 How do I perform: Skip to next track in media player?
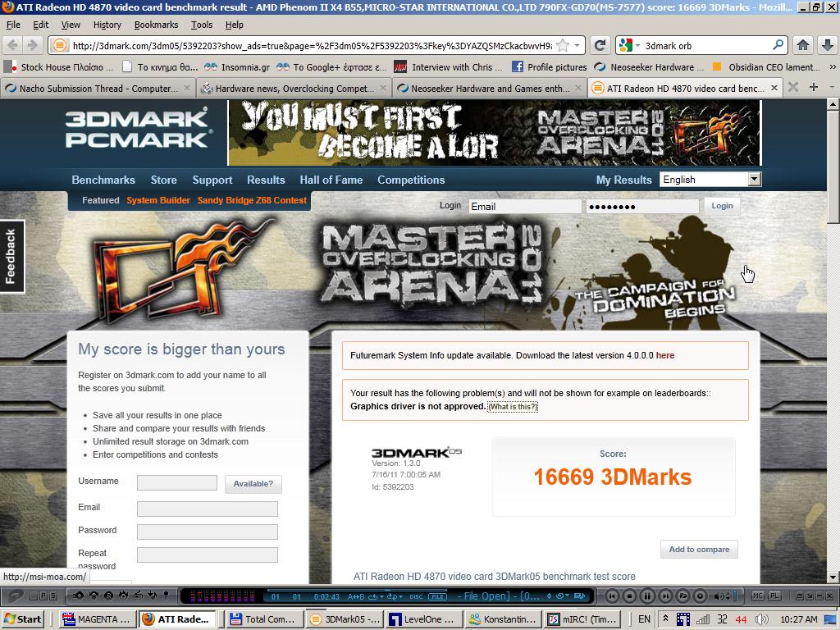click(664, 596)
